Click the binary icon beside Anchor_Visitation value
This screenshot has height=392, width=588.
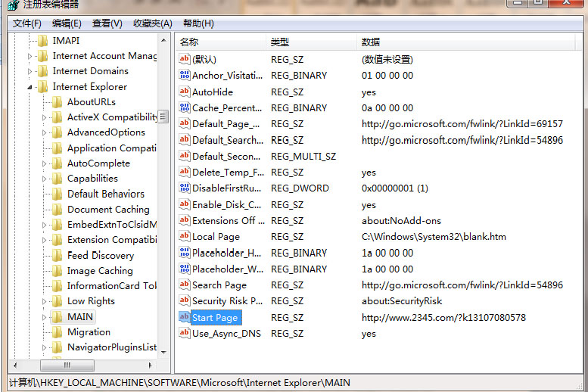point(185,76)
